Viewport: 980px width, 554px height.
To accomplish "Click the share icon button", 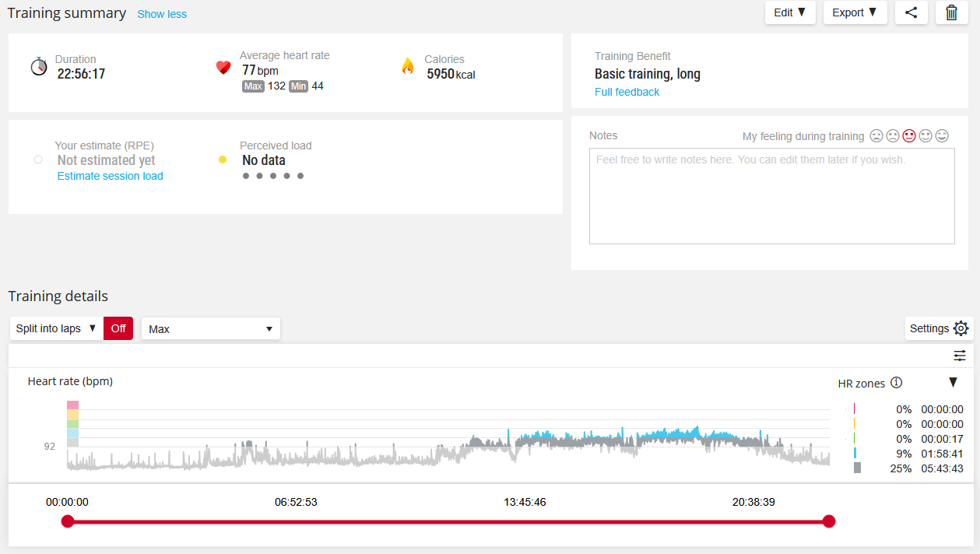I will point(912,12).
